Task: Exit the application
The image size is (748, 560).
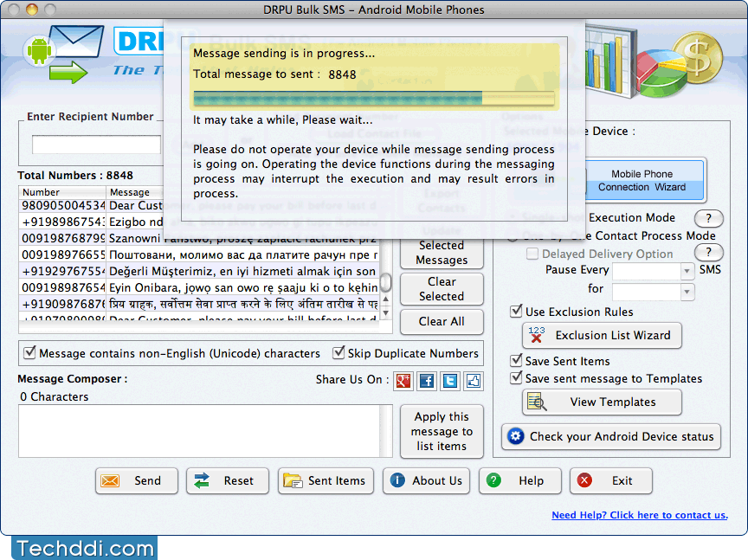Action: (611, 481)
